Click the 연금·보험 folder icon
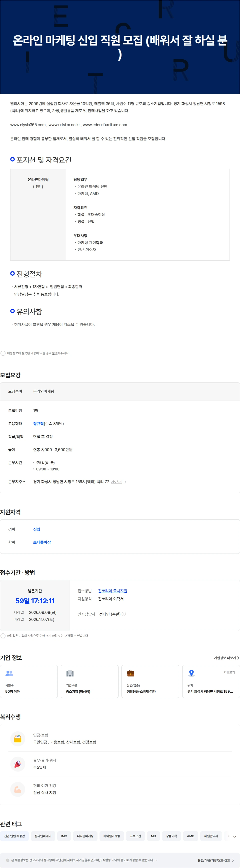This screenshot has height=868, width=240. (x=18, y=739)
